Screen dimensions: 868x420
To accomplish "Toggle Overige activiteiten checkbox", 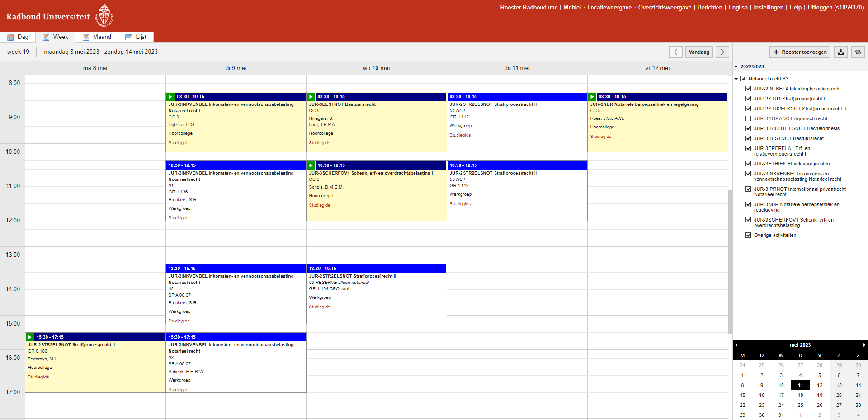I will click(748, 235).
